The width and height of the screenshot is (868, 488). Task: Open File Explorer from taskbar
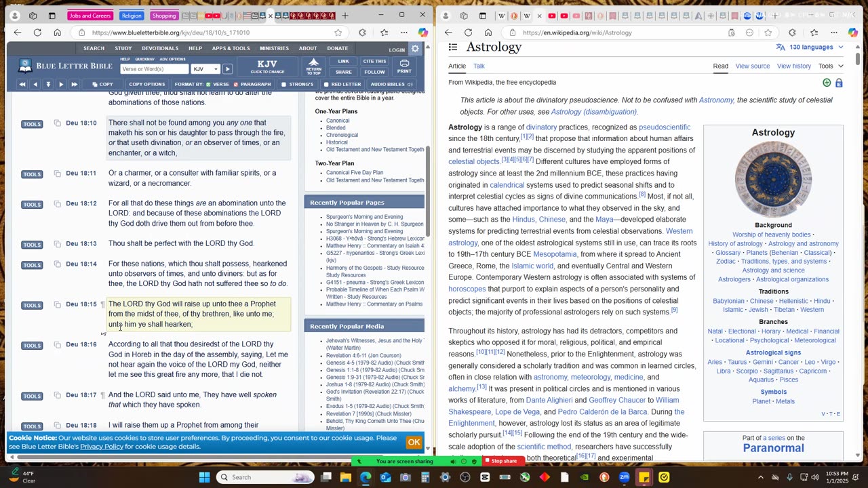(346, 477)
